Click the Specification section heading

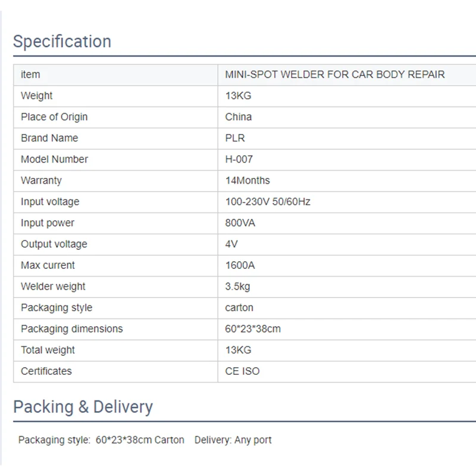point(62,42)
